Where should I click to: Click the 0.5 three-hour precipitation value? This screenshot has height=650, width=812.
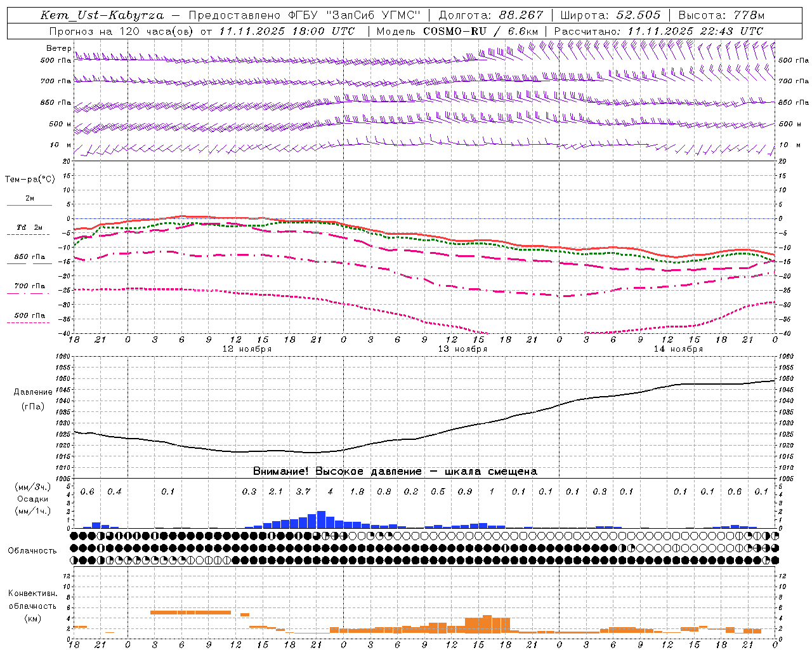point(438,491)
